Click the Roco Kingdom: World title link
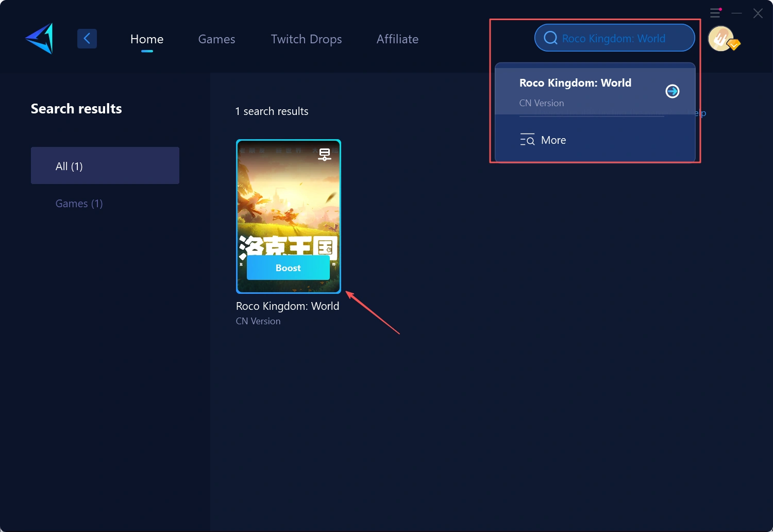Screen dimensions: 773x532 coord(287,306)
